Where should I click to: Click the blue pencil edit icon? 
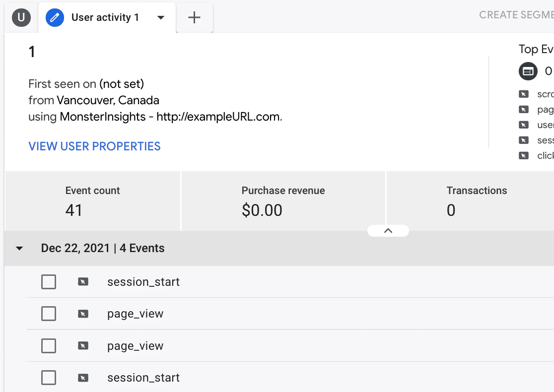55,18
